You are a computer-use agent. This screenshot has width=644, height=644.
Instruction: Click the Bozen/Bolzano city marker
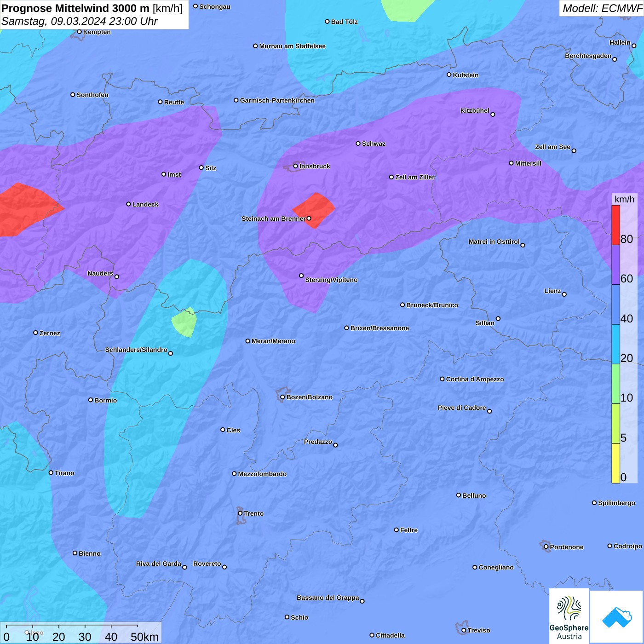pos(282,397)
